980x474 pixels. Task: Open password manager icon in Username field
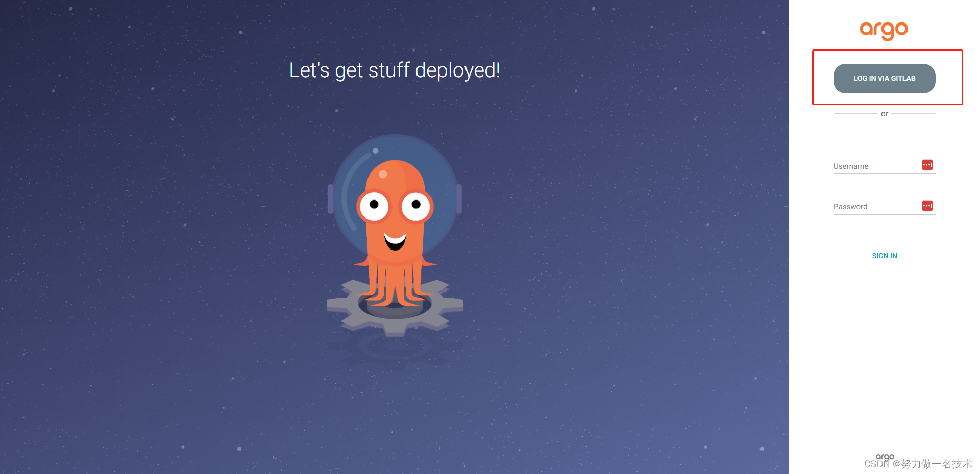pos(927,165)
